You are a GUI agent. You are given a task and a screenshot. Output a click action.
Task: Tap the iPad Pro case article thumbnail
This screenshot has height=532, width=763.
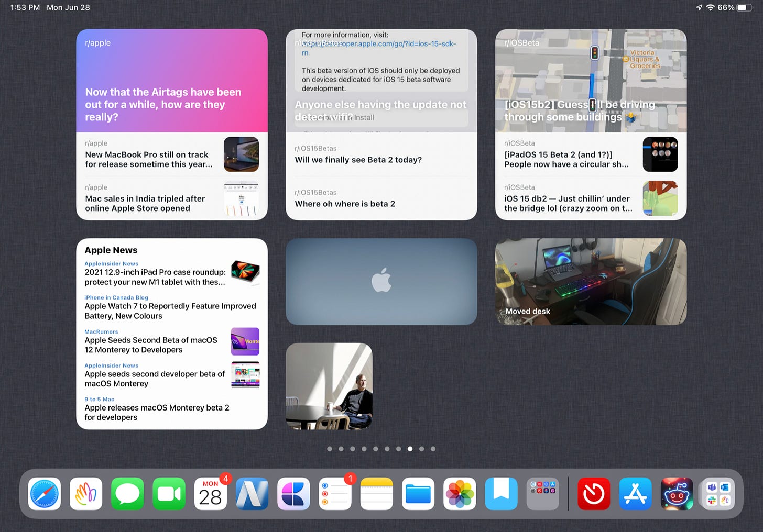coord(246,273)
